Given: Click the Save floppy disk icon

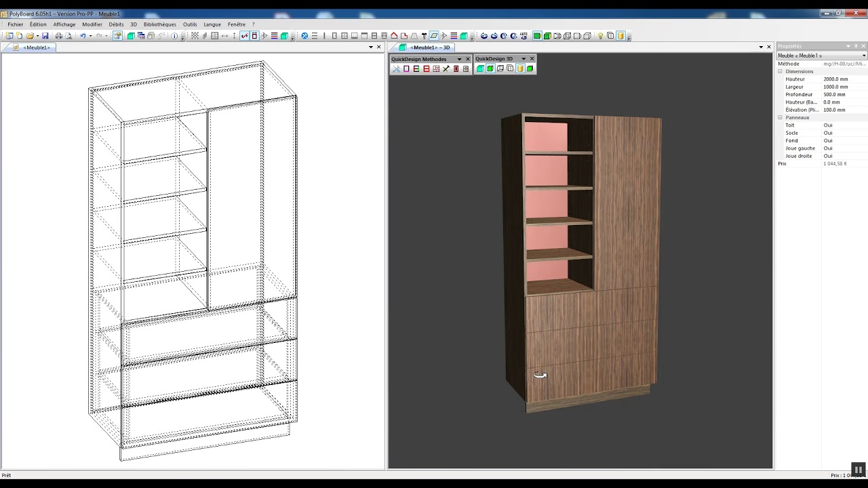Looking at the screenshot, I should point(45,36).
